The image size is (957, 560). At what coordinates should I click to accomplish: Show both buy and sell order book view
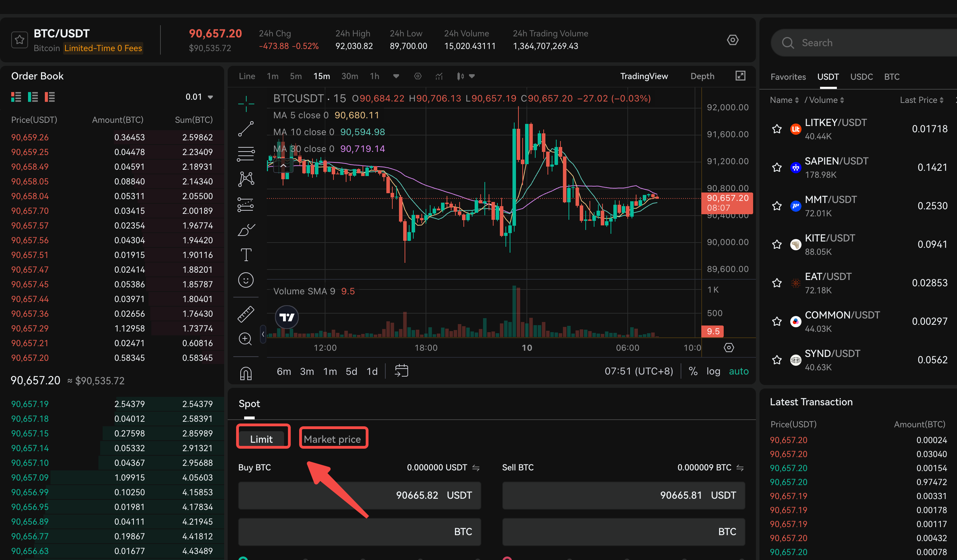[16, 97]
